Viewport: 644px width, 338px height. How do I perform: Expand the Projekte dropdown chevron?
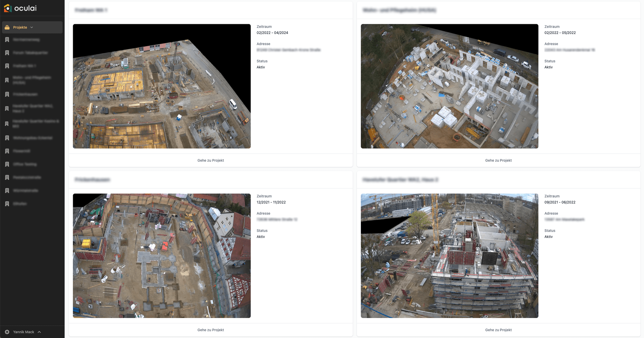click(x=32, y=27)
